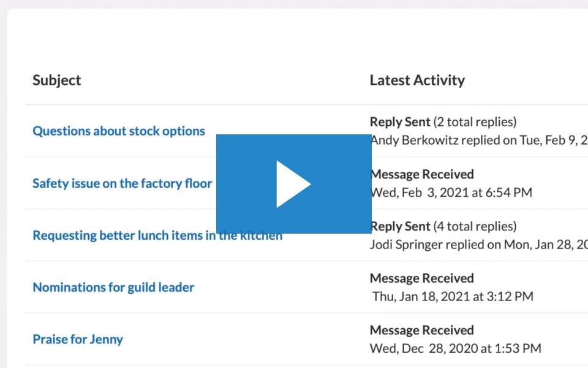Click the Latest Activity column header
Image resolution: width=588 pixels, height=368 pixels.
click(417, 80)
